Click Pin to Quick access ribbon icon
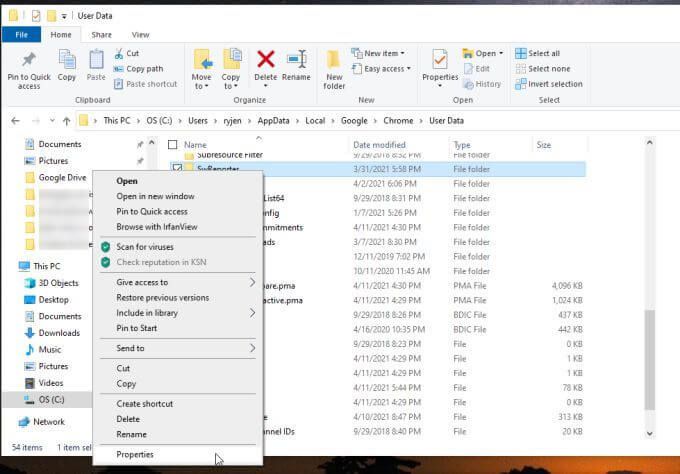This screenshot has width=680, height=474. [x=29, y=61]
